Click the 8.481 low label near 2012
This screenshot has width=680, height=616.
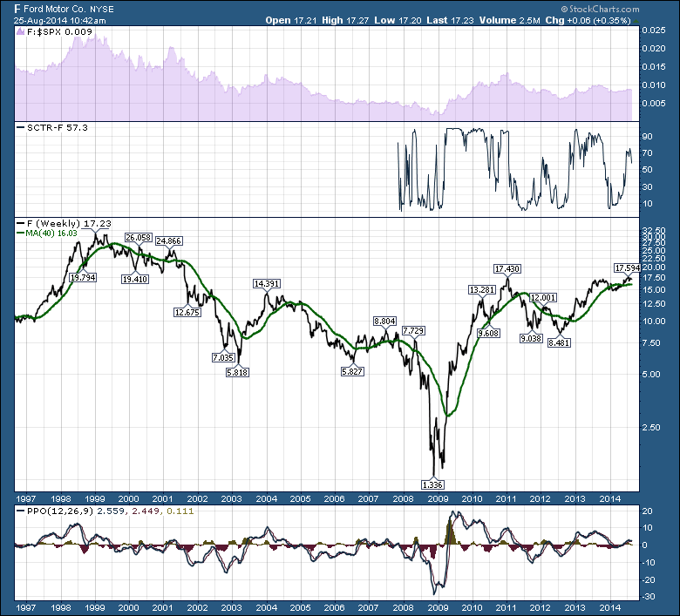click(x=559, y=342)
